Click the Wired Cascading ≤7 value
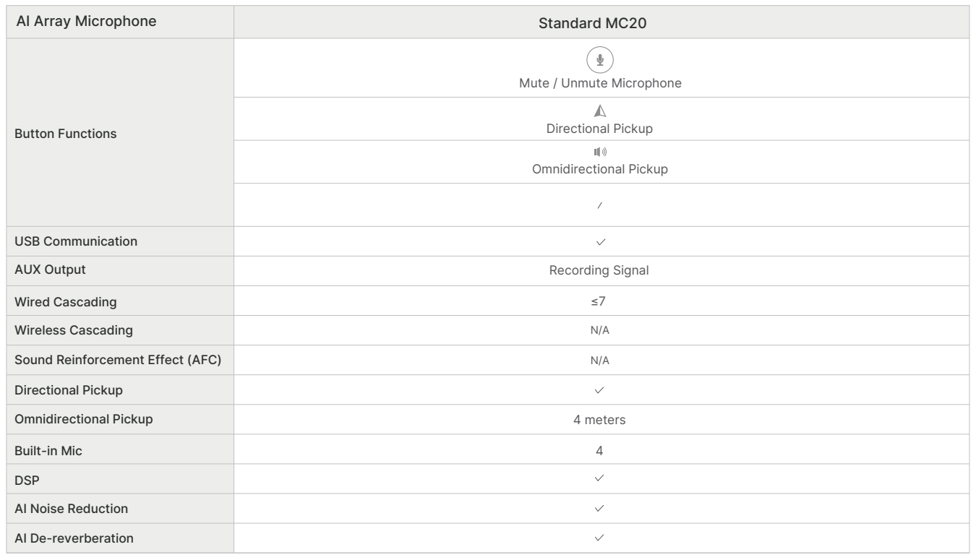976x560 pixels. pyautogui.click(x=600, y=301)
